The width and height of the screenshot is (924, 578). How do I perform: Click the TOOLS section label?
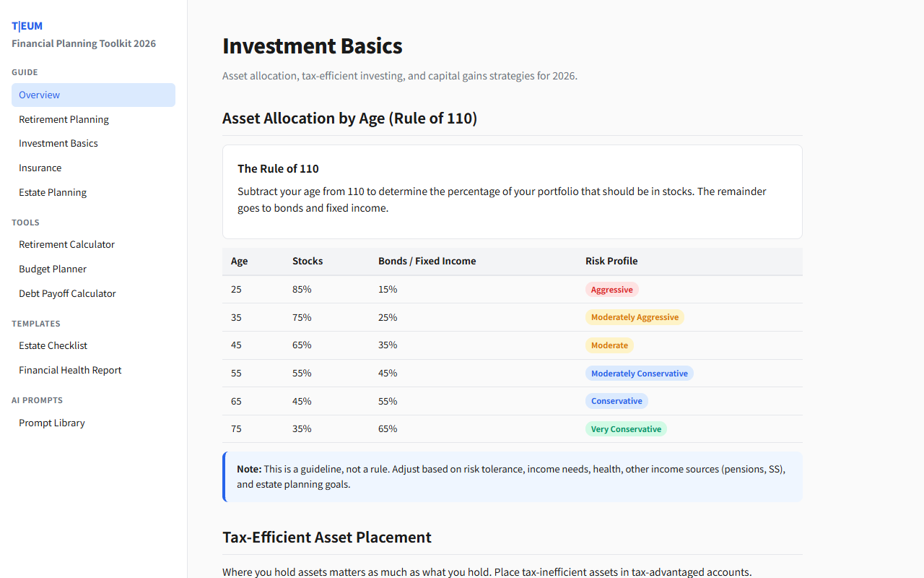point(25,222)
